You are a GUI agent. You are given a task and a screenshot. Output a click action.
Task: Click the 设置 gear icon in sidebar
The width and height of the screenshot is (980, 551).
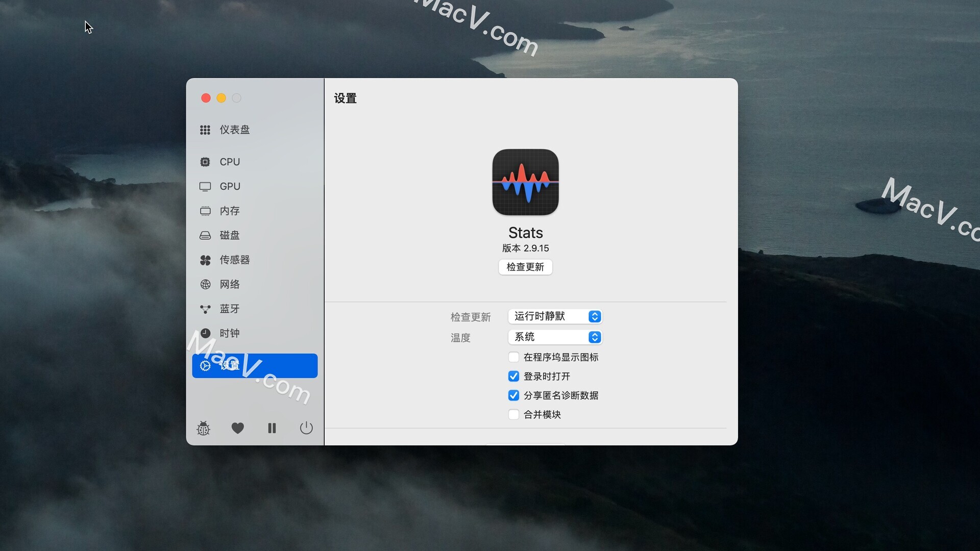tap(205, 366)
